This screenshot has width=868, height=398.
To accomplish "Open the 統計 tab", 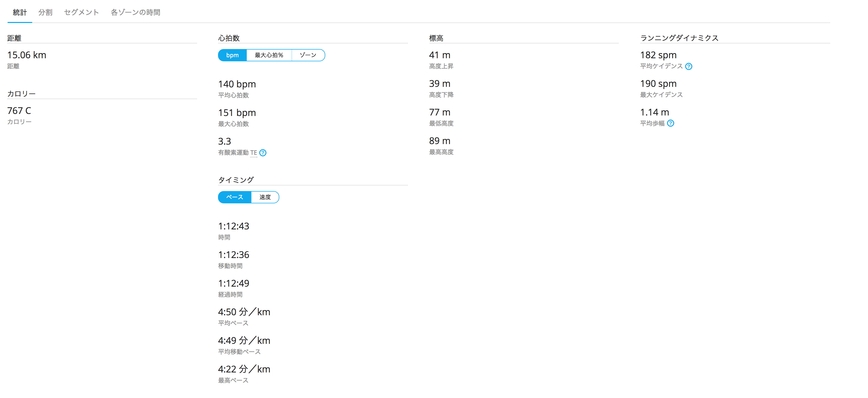I will [20, 13].
